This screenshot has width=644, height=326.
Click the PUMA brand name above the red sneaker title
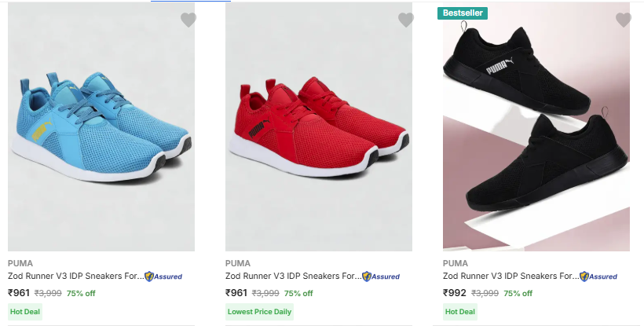click(x=238, y=263)
